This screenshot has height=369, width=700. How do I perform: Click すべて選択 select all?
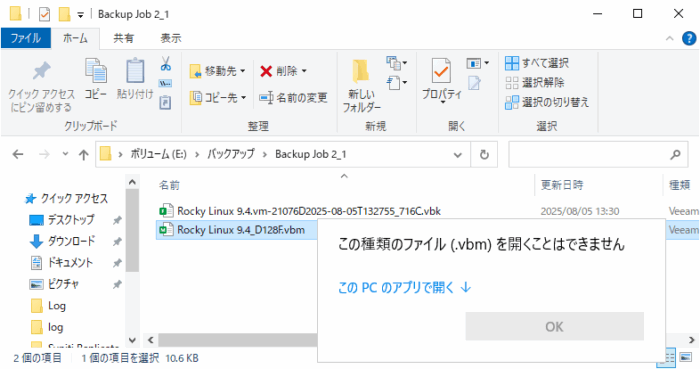point(537,63)
